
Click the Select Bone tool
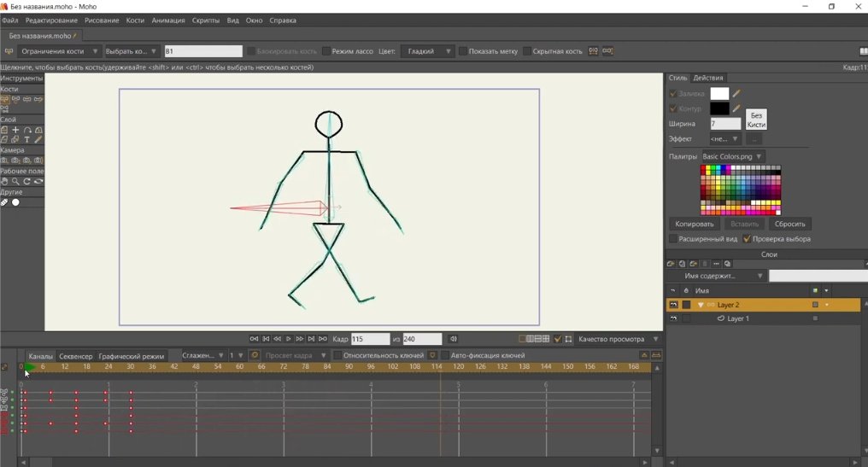click(5, 99)
